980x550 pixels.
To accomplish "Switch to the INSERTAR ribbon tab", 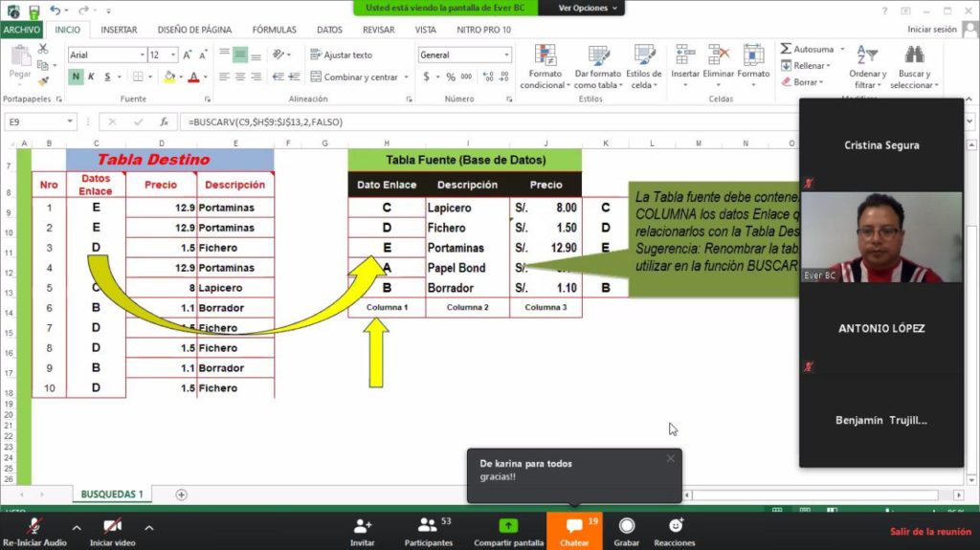I will tap(119, 30).
